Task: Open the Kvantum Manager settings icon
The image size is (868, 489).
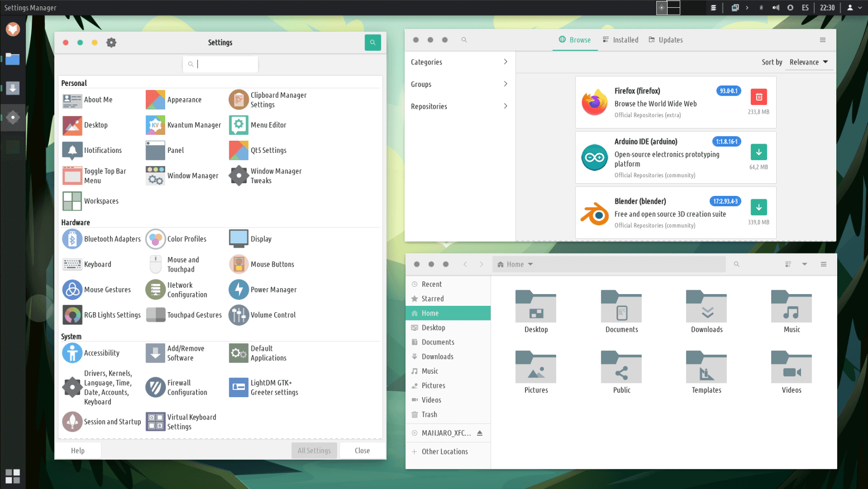Action: tap(155, 125)
